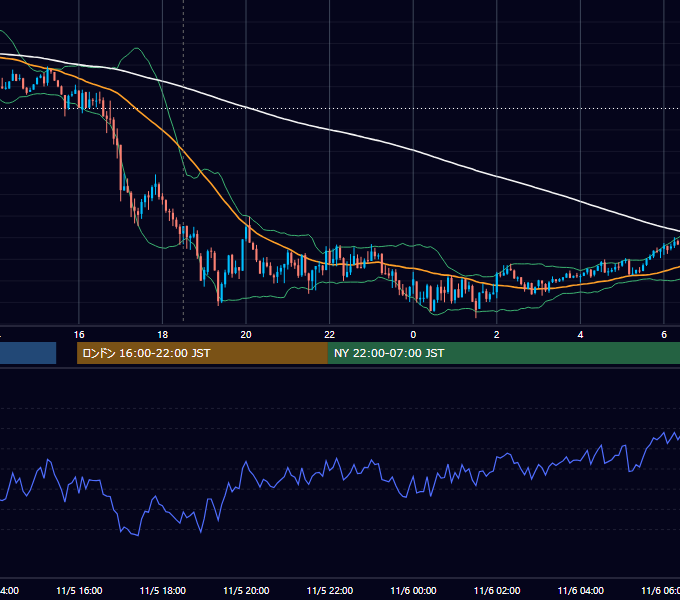Click the 22 hour axis label
Viewport: 680px width, 600px height.
(x=330, y=335)
